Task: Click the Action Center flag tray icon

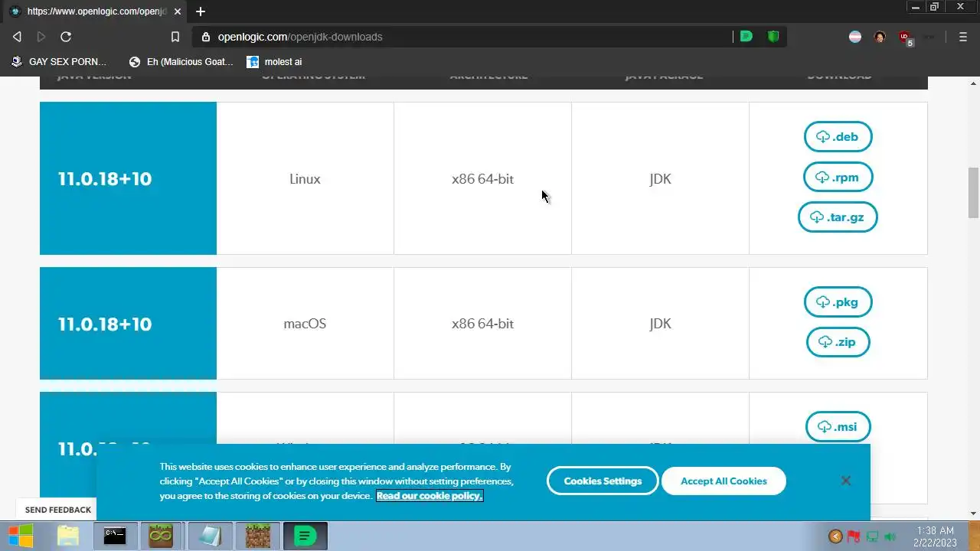Action: [x=854, y=536]
